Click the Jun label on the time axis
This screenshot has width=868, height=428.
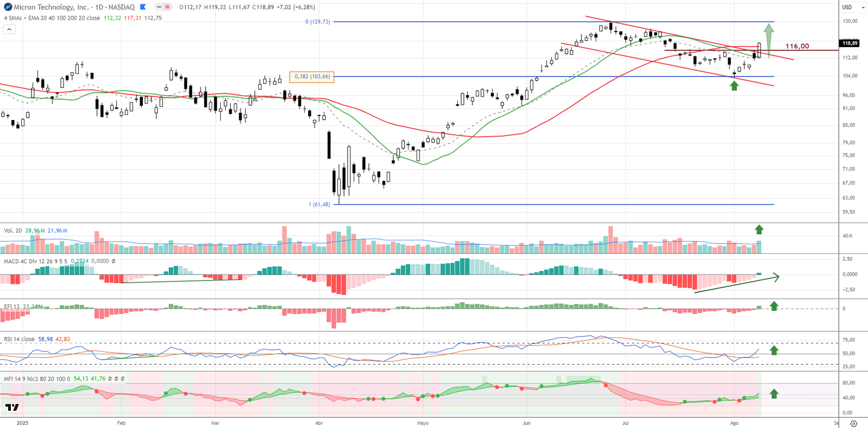coord(527,423)
